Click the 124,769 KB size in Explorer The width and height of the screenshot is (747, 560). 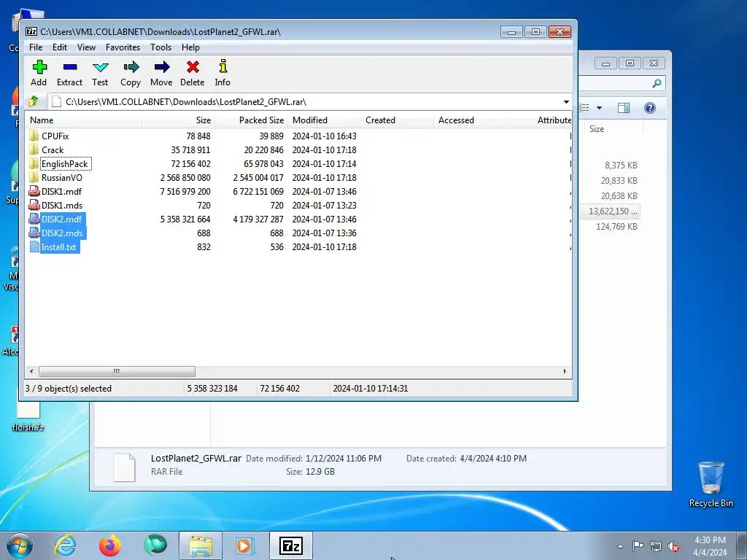tap(616, 227)
